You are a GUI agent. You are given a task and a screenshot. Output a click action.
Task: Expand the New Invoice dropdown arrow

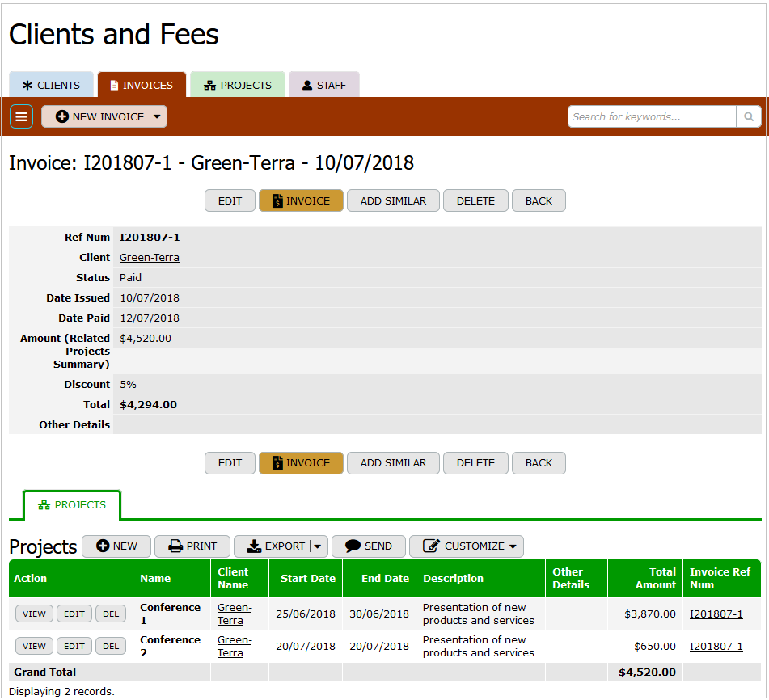(x=158, y=116)
